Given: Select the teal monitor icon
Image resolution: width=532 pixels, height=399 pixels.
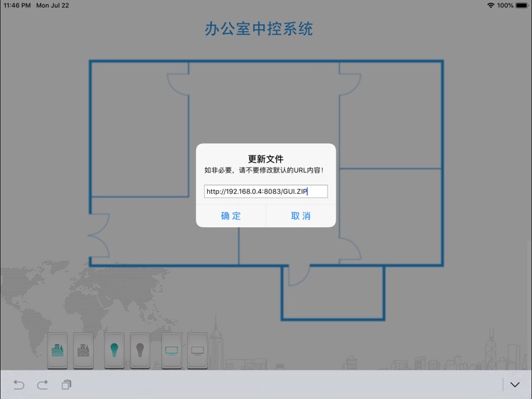Looking at the screenshot, I should point(172,351).
